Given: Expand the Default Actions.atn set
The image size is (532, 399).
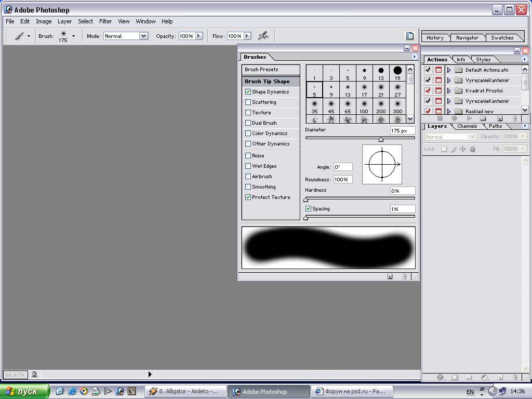Looking at the screenshot, I should pyautogui.click(x=448, y=70).
